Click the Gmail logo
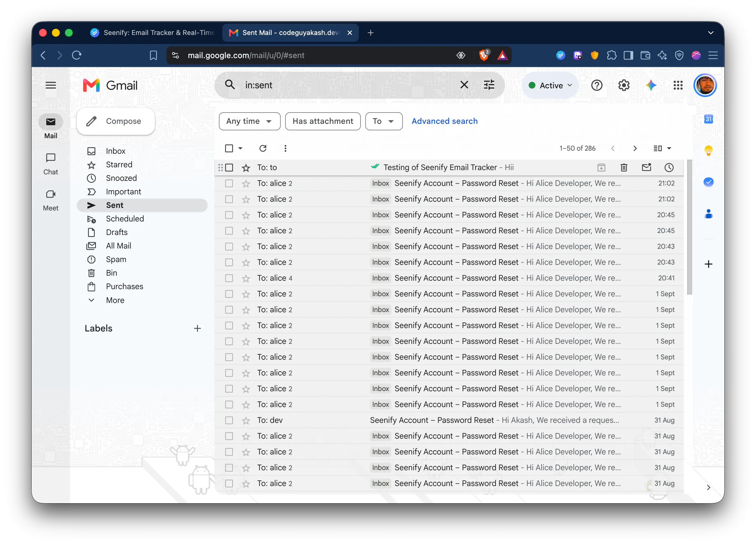756x545 pixels. (x=110, y=85)
